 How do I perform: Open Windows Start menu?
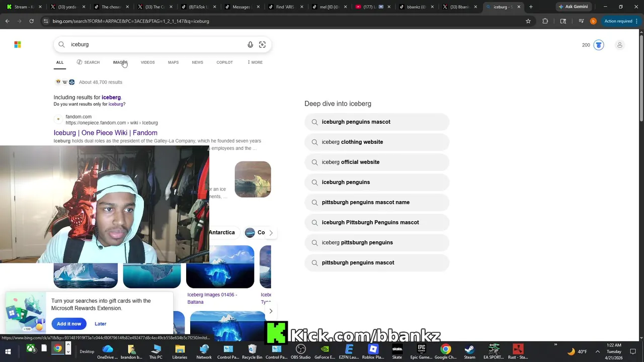[8, 351]
